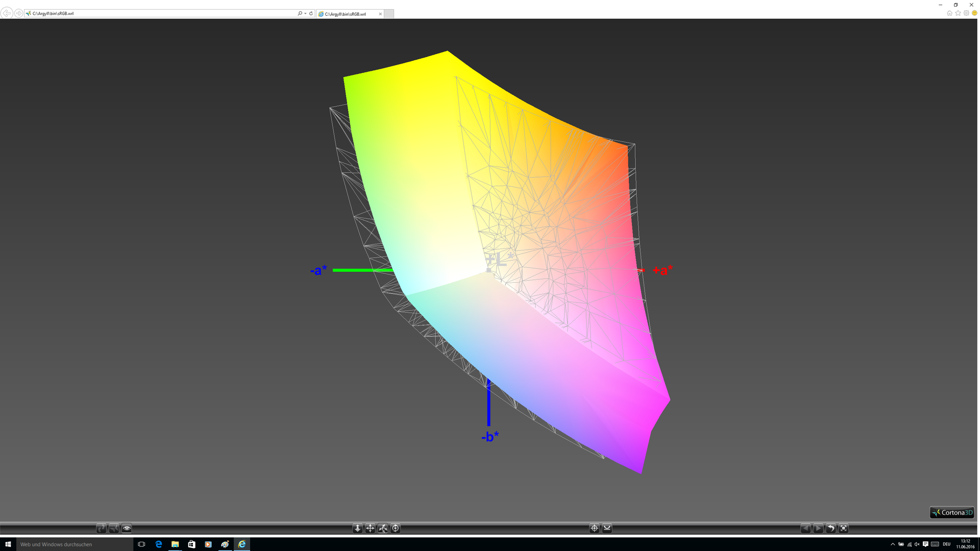Click the Align viewpoint icon
The width and height of the screenshot is (980, 551).
607,529
